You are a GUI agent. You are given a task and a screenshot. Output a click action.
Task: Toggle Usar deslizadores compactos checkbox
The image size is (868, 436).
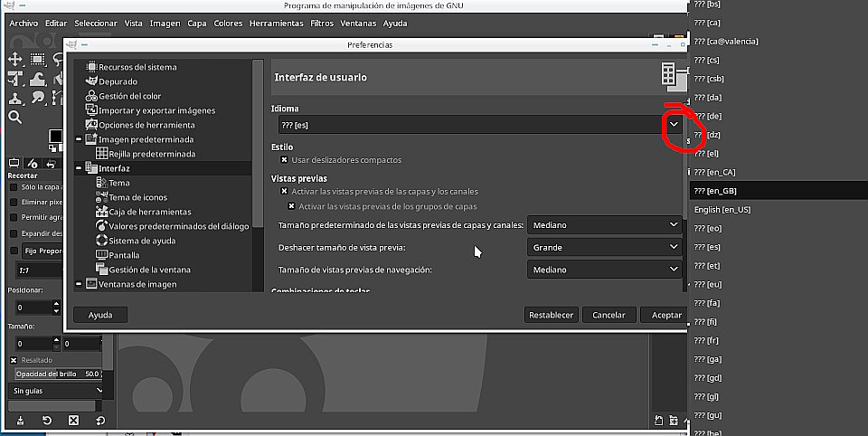click(284, 159)
